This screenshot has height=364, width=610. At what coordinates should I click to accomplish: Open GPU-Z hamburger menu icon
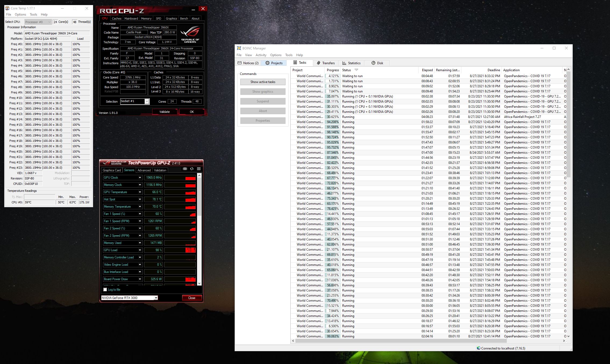pyautogui.click(x=199, y=169)
